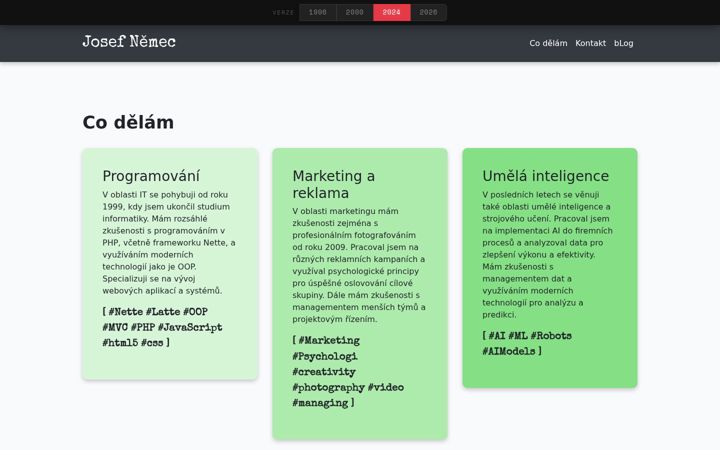Click the #Latte hashtag

[163, 312]
